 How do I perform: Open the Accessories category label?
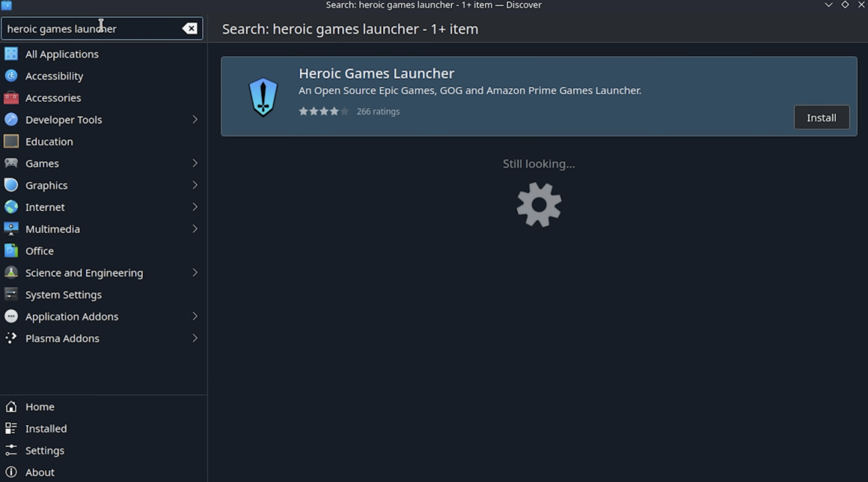coord(53,98)
